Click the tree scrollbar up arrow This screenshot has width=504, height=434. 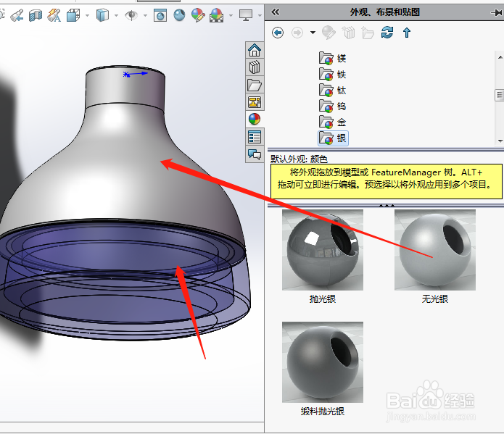pyautogui.click(x=500, y=57)
